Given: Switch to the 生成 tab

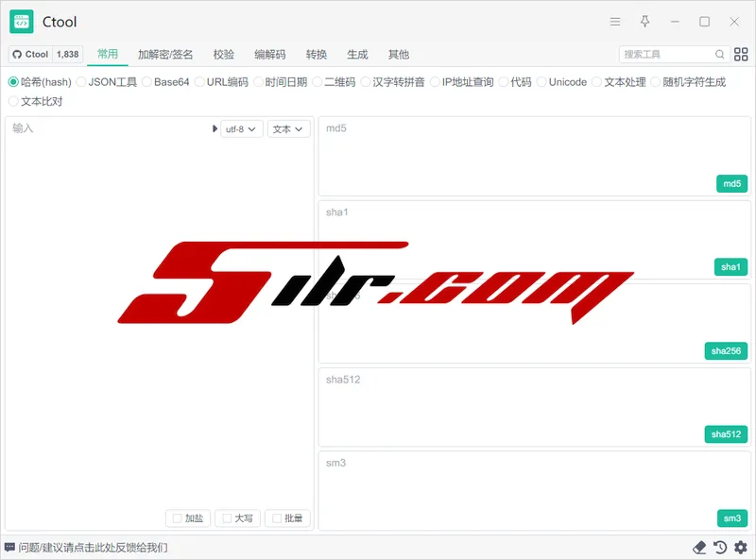Looking at the screenshot, I should [357, 55].
